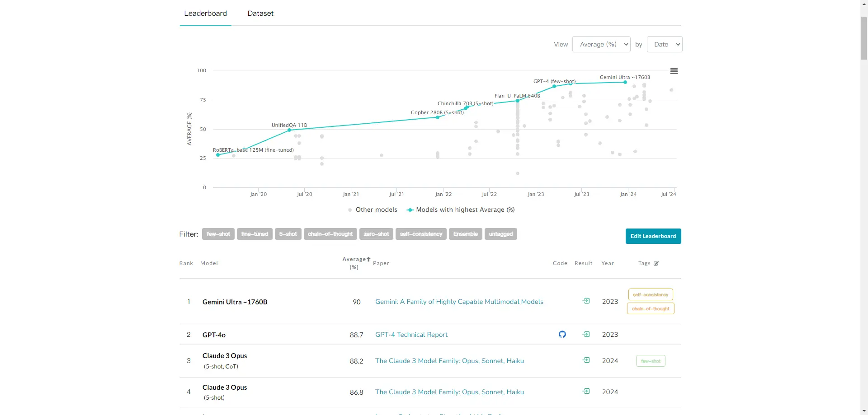Toggle the chain-of-thought filter
The width and height of the screenshot is (868, 415).
tap(330, 234)
